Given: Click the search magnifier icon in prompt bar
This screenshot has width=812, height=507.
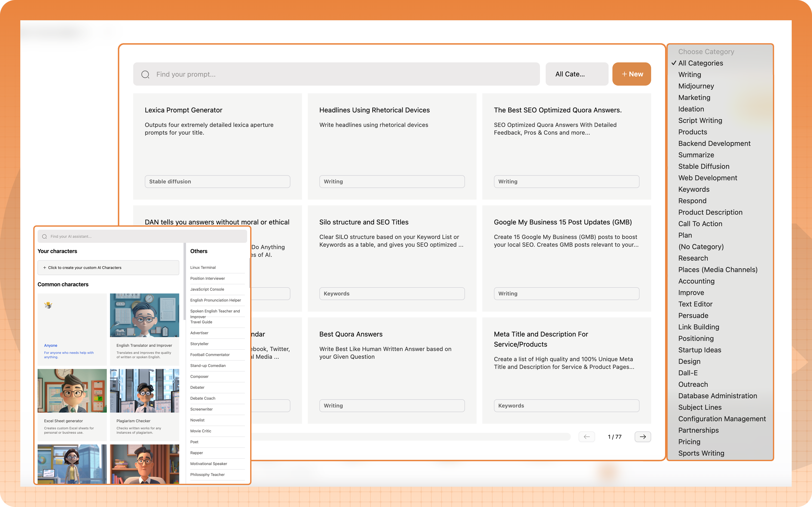Looking at the screenshot, I should tap(145, 75).
